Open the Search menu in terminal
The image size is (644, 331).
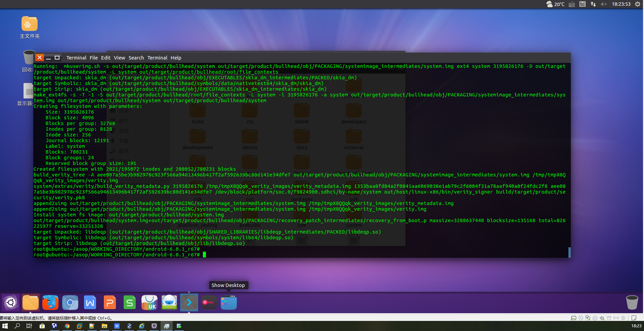tap(136, 58)
